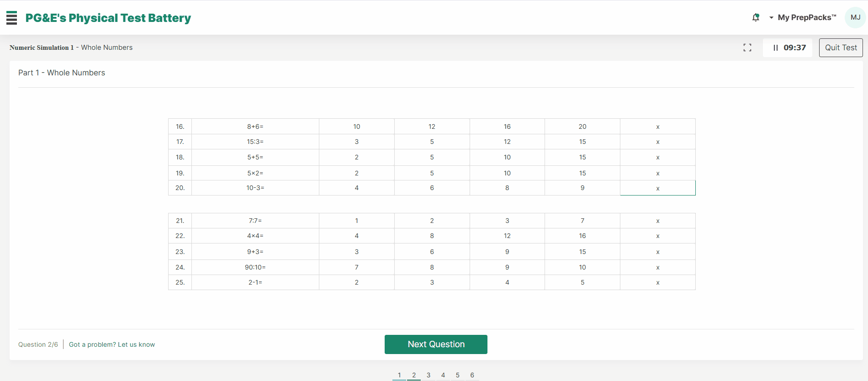The width and height of the screenshot is (868, 381).
Task: Toggle fullscreen mode icon
Action: [x=747, y=48]
